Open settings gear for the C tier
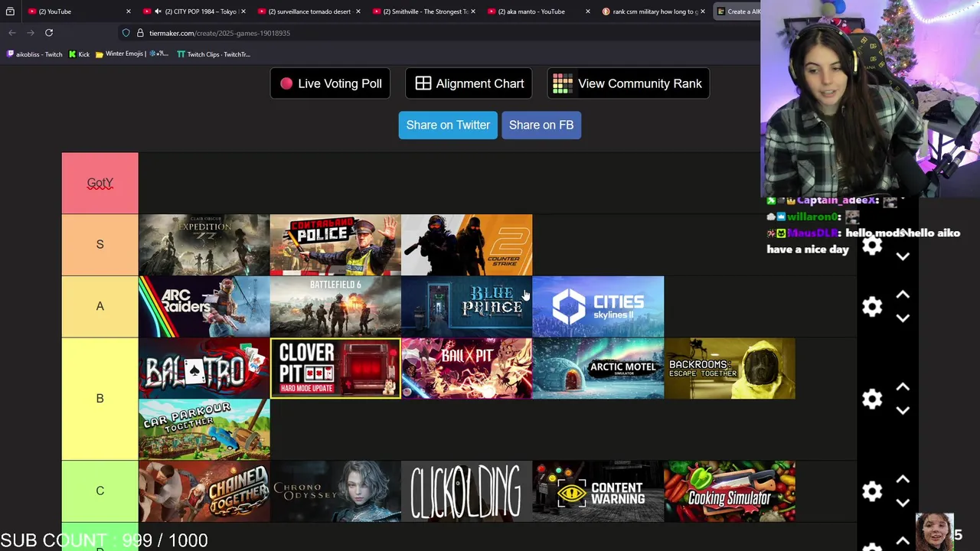 [872, 491]
